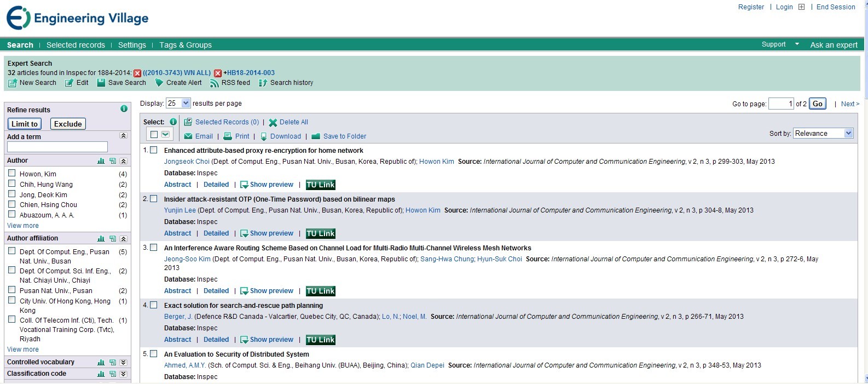
Task: Click the plus box icon beside Login
Action: (801, 7)
